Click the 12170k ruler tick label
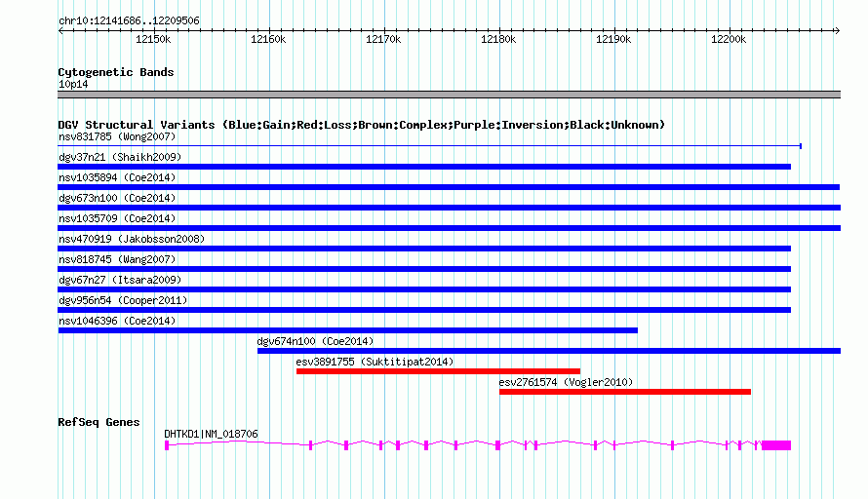 point(383,39)
